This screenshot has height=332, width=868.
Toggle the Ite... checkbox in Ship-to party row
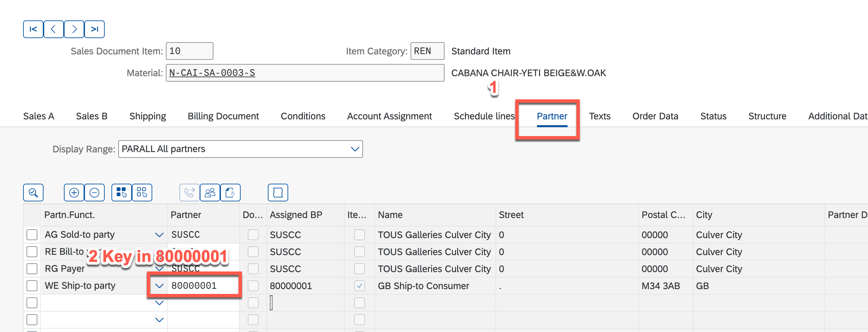(x=359, y=286)
